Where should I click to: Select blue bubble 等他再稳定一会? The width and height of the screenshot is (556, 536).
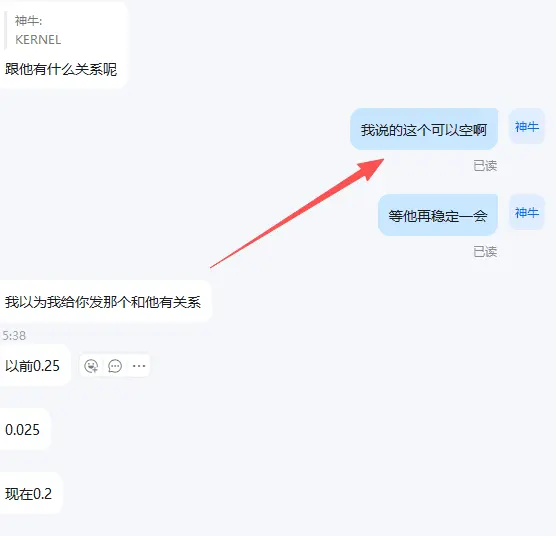(438, 215)
